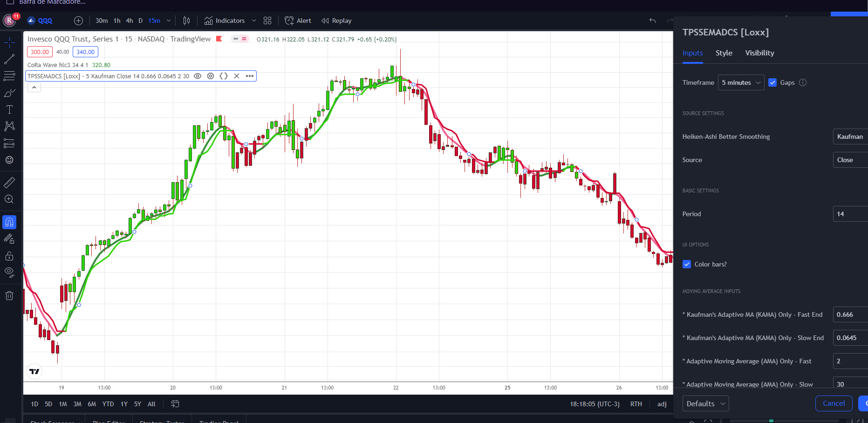Open the Source Close dropdown
Image resolution: width=868 pixels, height=423 pixels.
click(x=850, y=160)
